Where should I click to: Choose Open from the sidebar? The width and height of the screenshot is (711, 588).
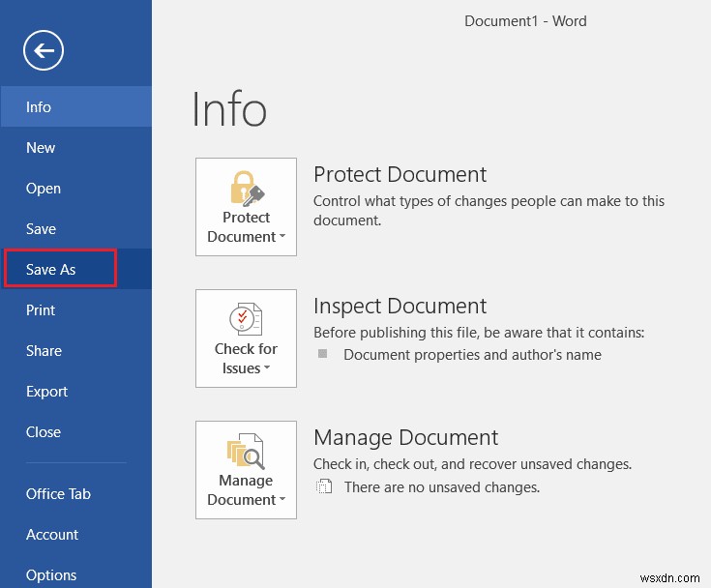coord(75,189)
